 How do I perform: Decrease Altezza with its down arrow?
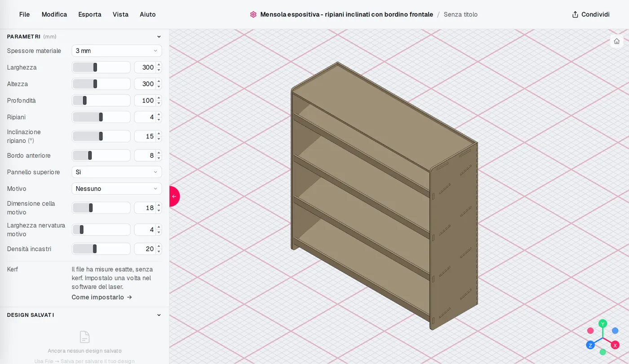click(159, 87)
